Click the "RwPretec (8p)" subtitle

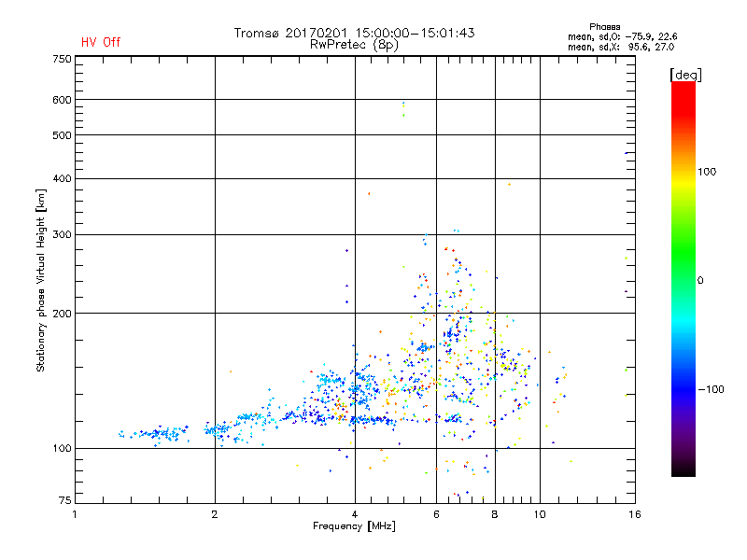[354, 45]
